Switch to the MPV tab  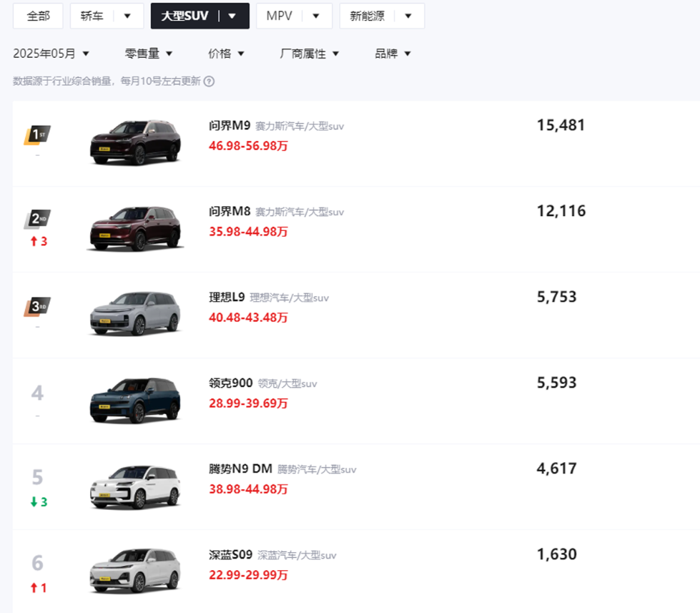pos(279,16)
